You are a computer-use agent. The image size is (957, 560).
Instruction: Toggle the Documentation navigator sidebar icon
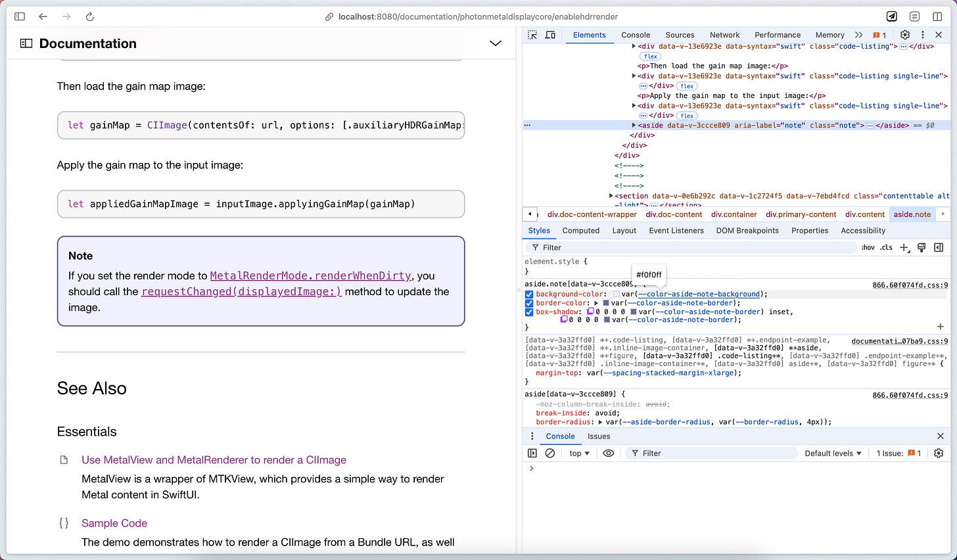[26, 43]
